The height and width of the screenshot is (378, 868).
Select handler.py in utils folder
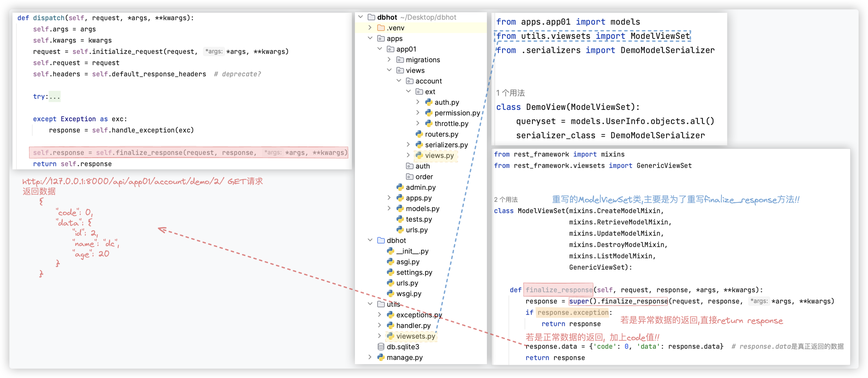[x=413, y=326]
